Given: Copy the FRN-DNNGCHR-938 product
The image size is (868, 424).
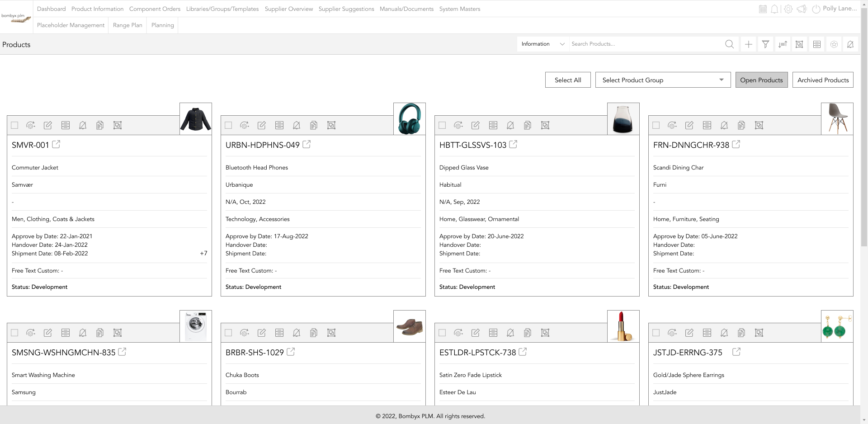Looking at the screenshot, I should (741, 125).
